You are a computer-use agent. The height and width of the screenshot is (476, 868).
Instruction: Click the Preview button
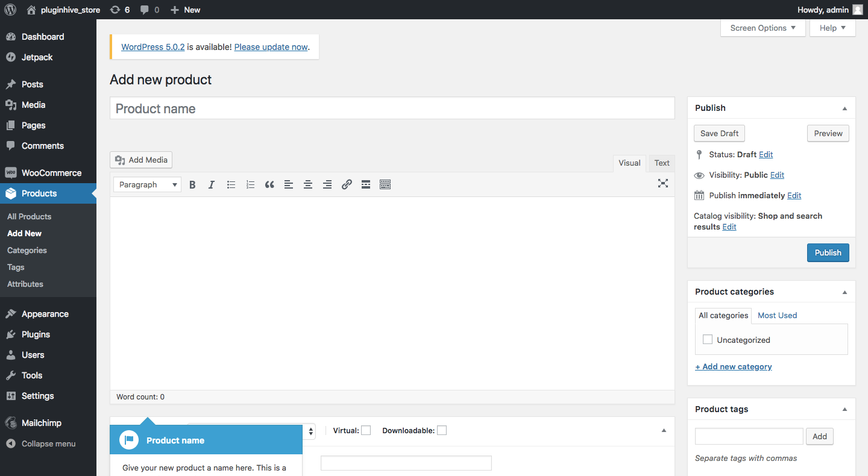tap(828, 133)
